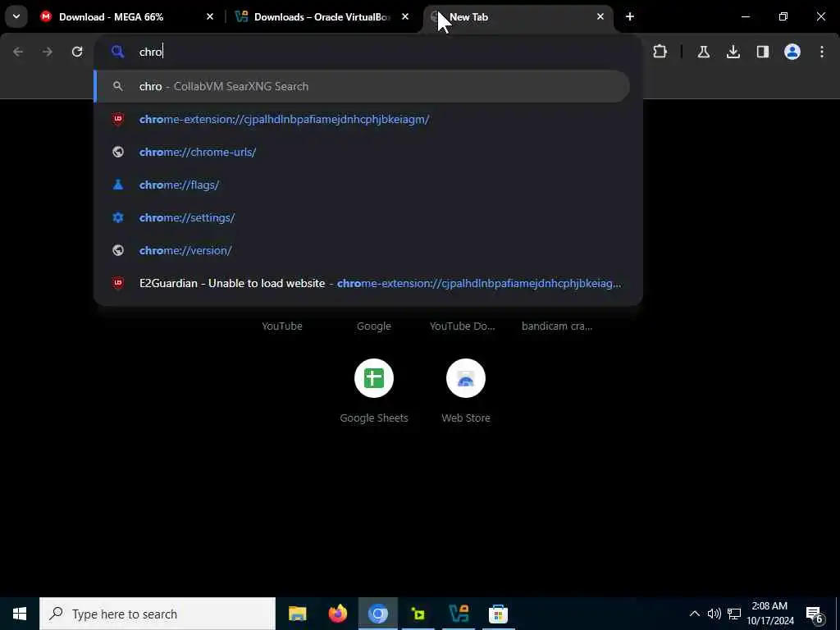Launch Firefox from the taskbar
Viewport: 840px width, 630px height.
[337, 614]
